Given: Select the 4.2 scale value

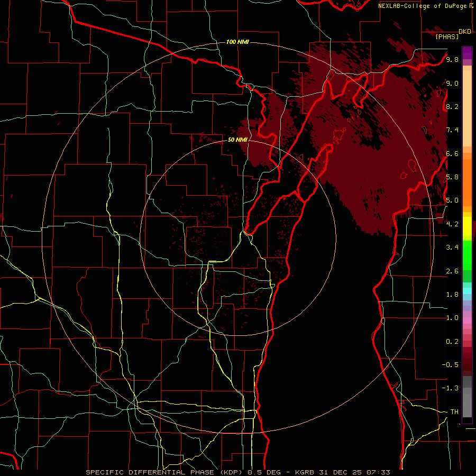Looking at the screenshot, I should pyautogui.click(x=452, y=224).
